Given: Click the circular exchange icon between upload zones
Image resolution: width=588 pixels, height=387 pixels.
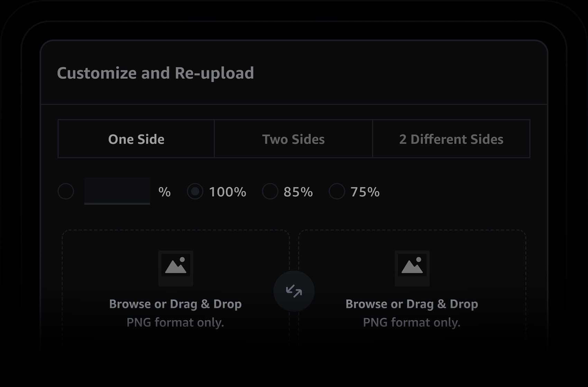Looking at the screenshot, I should click(x=293, y=291).
